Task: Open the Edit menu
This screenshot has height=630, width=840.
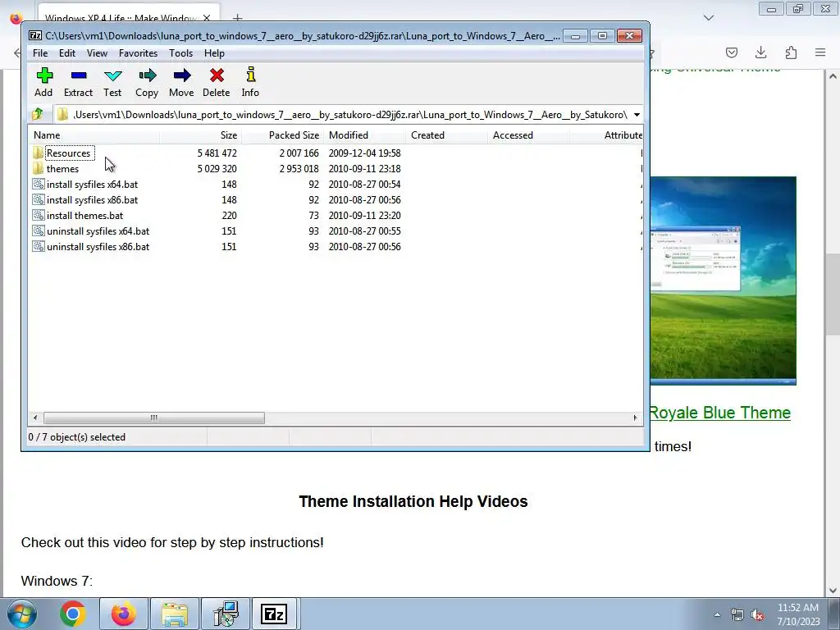Action: (67, 53)
